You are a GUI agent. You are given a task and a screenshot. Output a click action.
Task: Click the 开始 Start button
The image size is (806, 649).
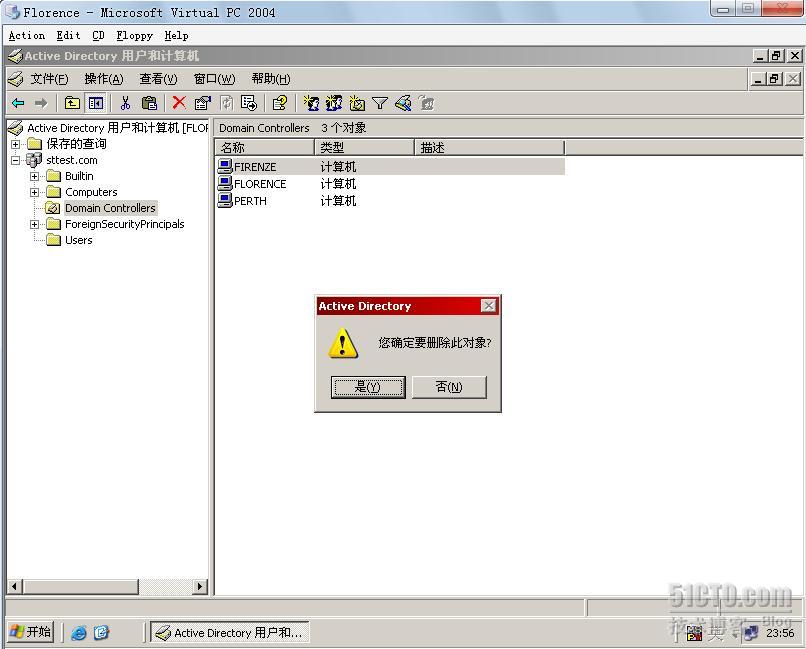click(30, 632)
